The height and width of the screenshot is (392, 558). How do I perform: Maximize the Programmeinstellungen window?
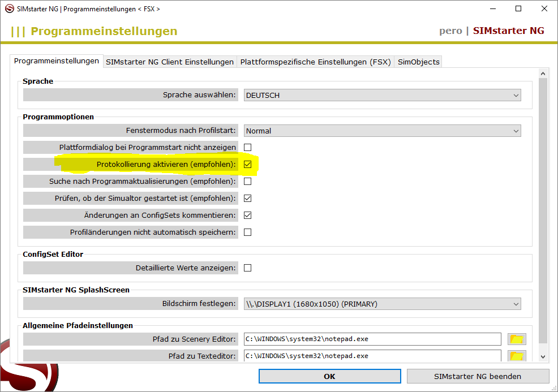click(518, 8)
